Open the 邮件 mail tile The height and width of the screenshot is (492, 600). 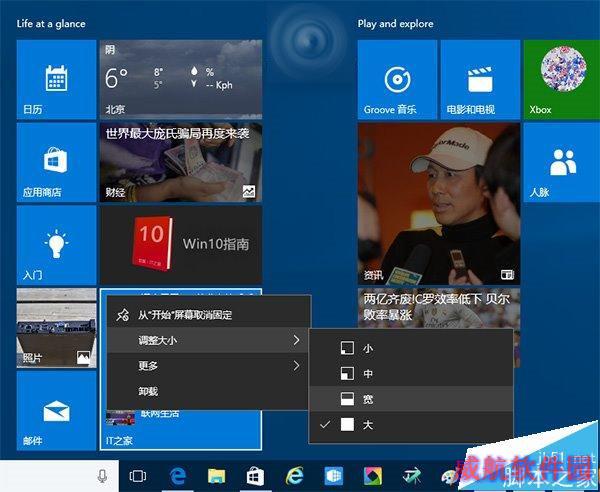pos(56,411)
